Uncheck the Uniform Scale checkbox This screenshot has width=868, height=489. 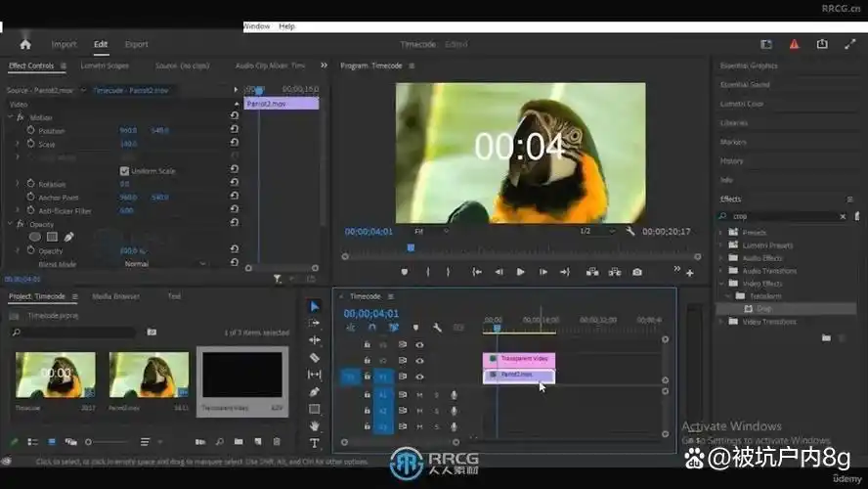pyautogui.click(x=124, y=171)
